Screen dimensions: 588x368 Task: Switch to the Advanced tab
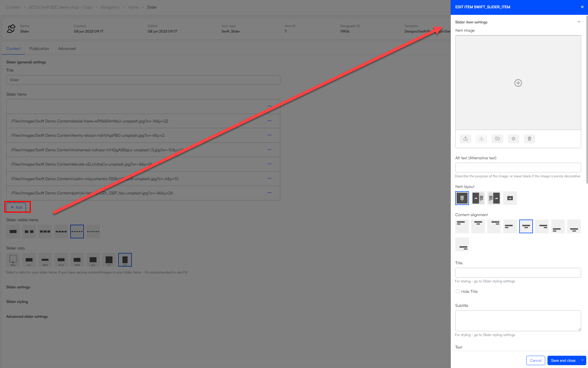point(67,48)
